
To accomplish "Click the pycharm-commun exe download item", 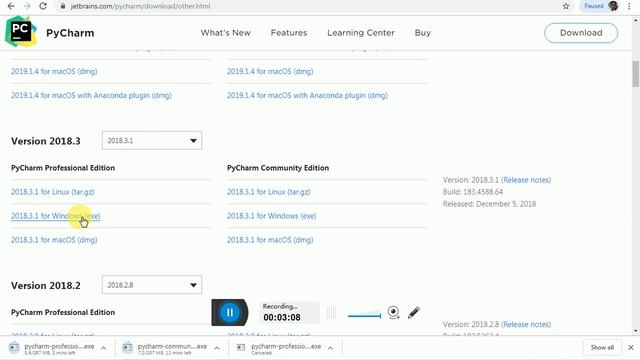I will [171, 348].
